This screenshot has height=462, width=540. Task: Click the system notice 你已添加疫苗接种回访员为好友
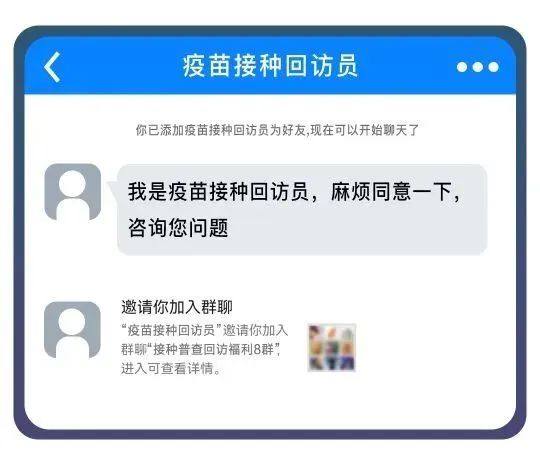pyautogui.click(x=277, y=130)
